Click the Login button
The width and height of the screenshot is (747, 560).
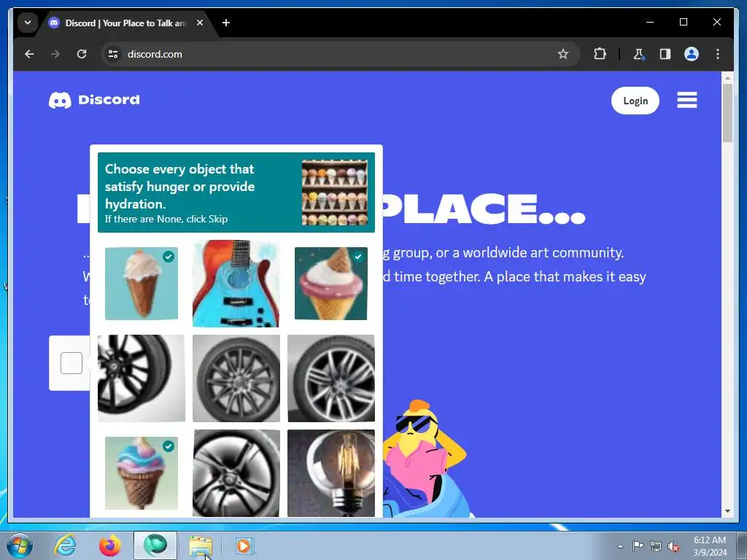[x=635, y=101]
